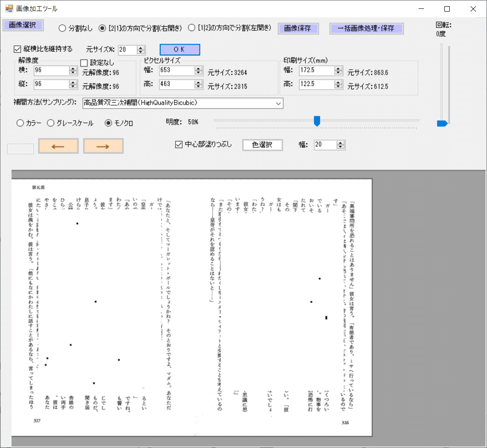
Task: Select the モノクロ radio option
Action: click(x=119, y=123)
